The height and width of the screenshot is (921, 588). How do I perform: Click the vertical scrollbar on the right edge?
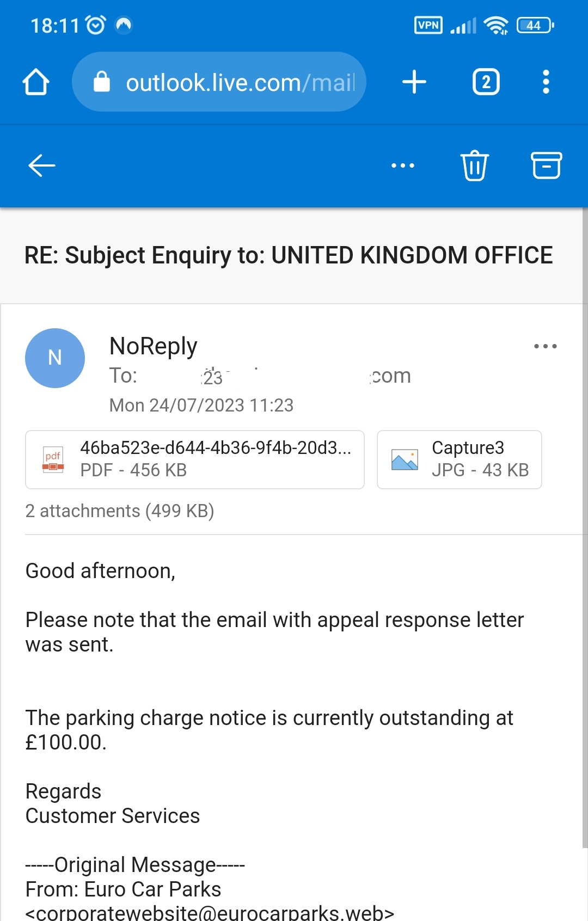click(x=585, y=527)
